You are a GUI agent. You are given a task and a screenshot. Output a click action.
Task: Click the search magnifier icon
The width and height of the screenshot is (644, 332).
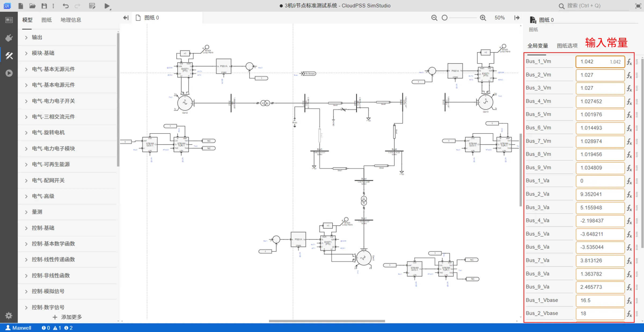click(561, 6)
